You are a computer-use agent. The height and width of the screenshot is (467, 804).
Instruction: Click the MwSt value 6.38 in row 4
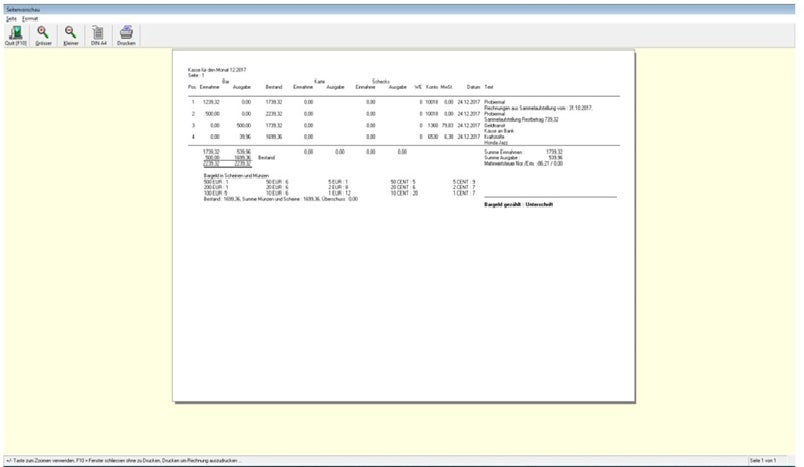pos(449,137)
